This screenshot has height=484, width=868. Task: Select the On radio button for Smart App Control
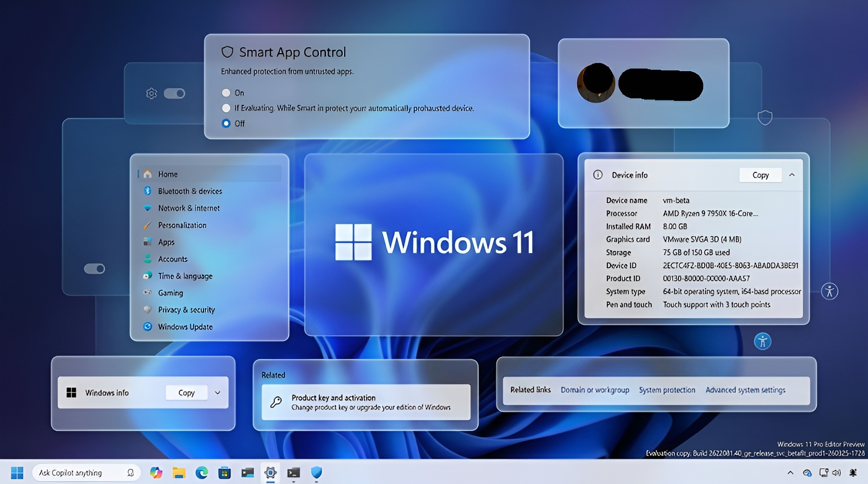[x=226, y=92]
